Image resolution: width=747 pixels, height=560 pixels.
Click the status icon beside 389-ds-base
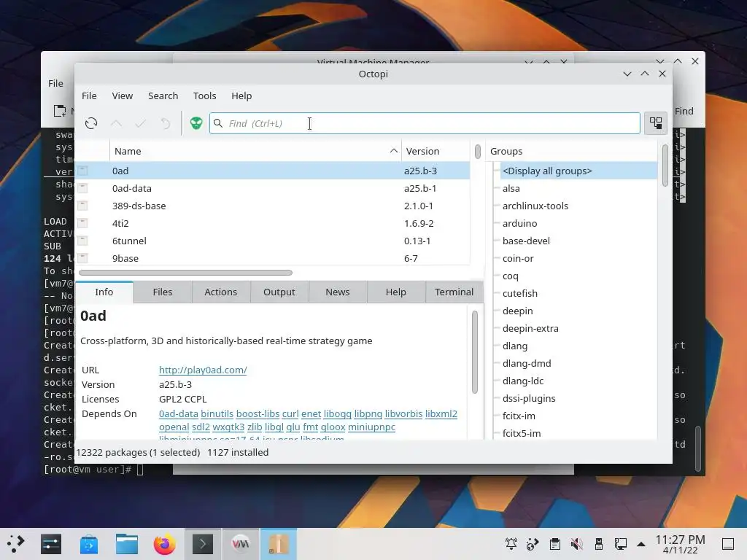coord(82,206)
